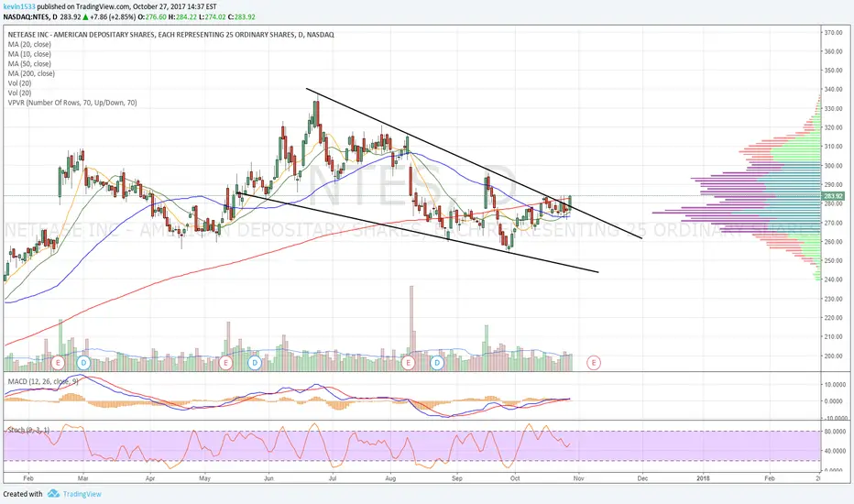Click the 10.0000 MACD axis value
This screenshot has height=504, width=854.
click(835, 385)
